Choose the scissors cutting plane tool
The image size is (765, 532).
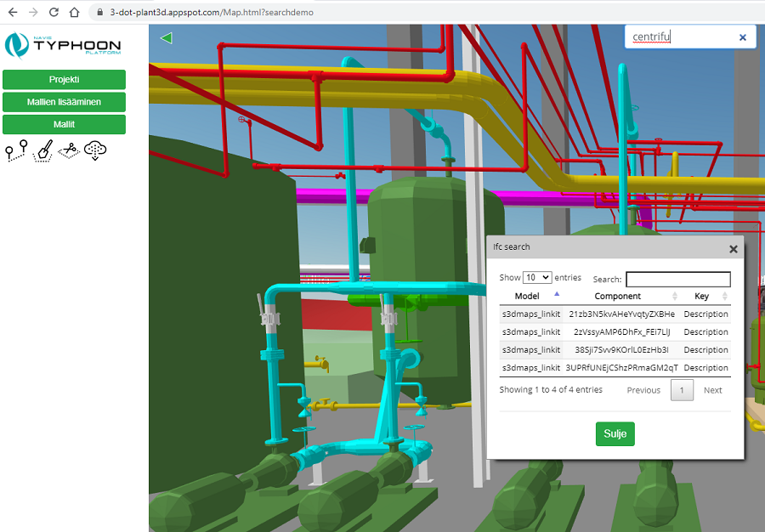click(69, 150)
